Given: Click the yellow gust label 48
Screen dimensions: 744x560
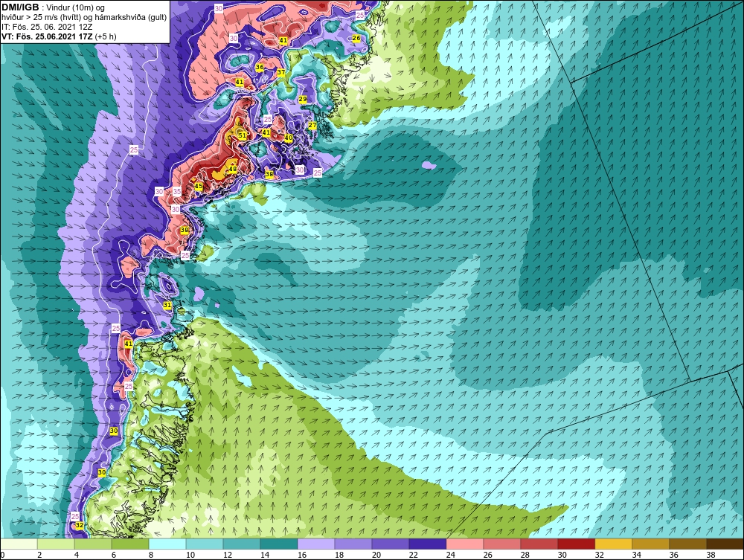Looking at the screenshot, I should click(x=232, y=169).
